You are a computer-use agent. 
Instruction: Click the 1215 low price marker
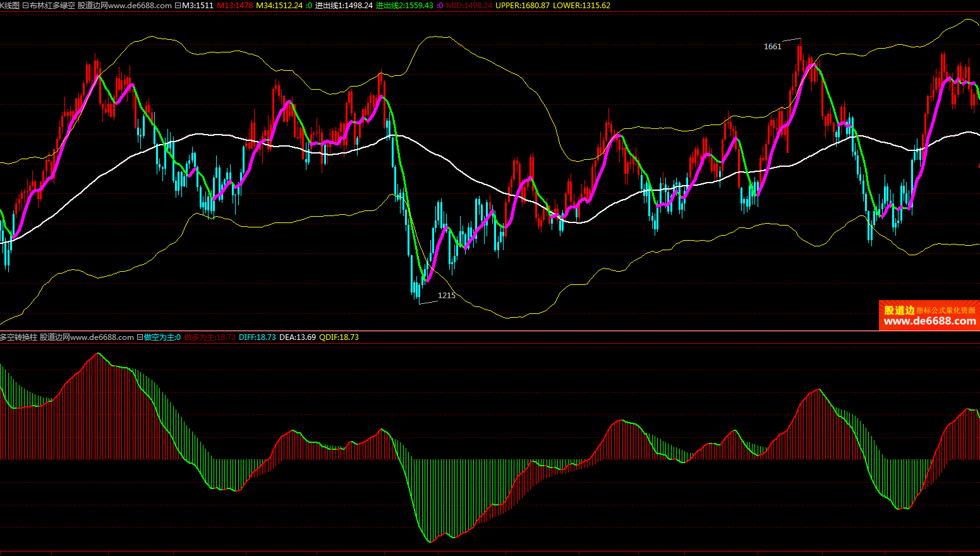click(446, 296)
